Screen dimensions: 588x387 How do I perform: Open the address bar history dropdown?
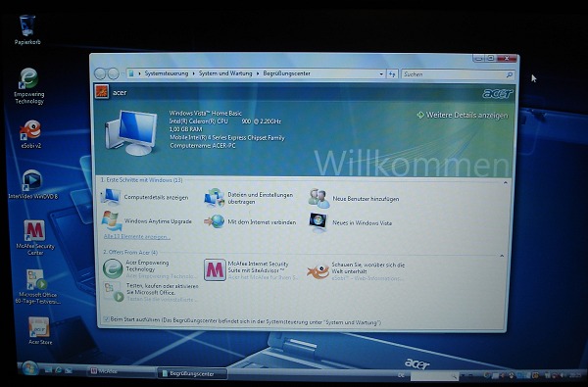pos(381,74)
